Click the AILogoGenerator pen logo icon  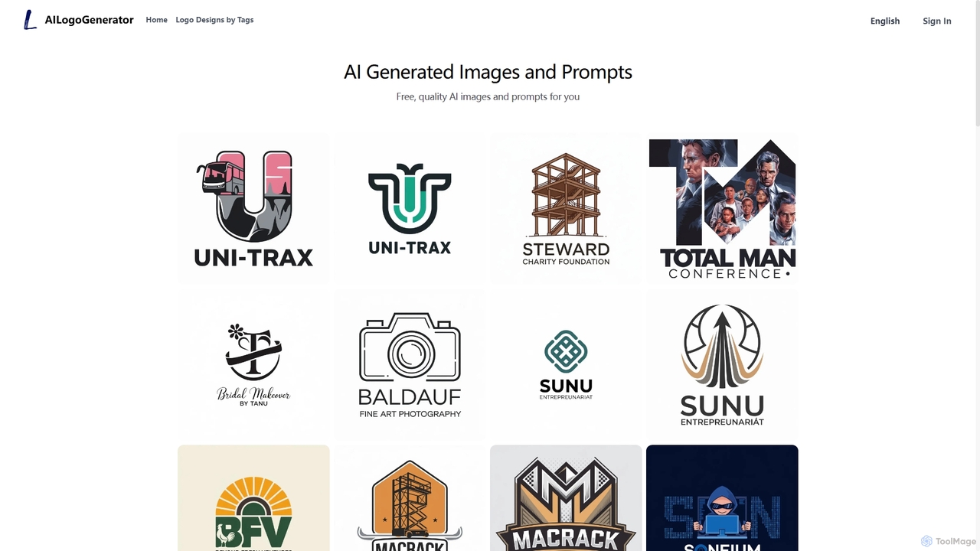coord(30,20)
